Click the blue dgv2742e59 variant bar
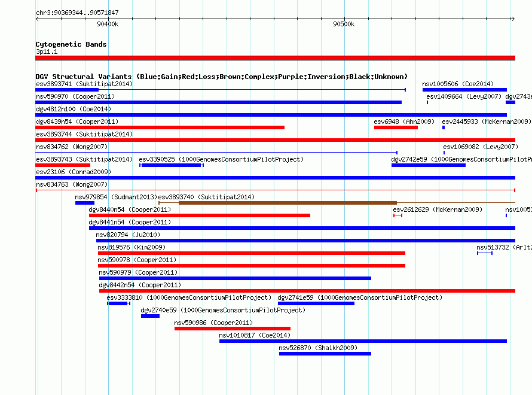 click(x=429, y=165)
